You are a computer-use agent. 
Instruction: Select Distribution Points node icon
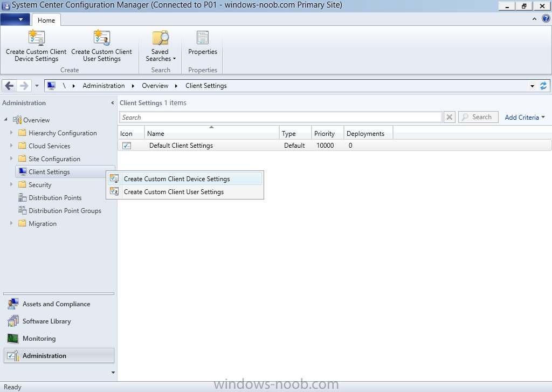pyautogui.click(x=22, y=197)
